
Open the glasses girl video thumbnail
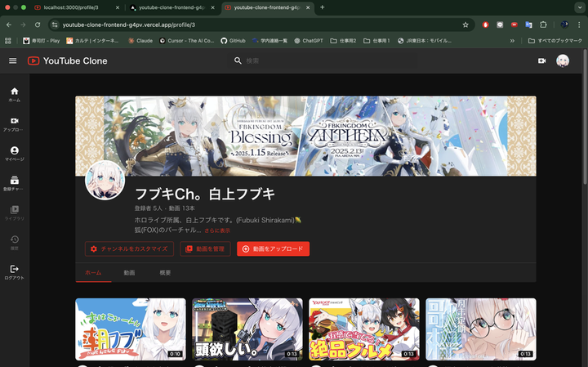[x=481, y=329]
